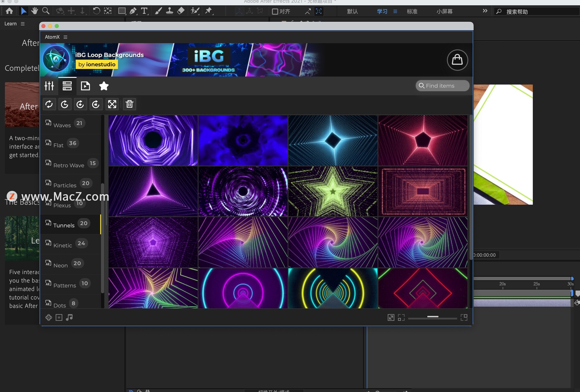
Task: Click the music note icon
Action: tap(69, 317)
